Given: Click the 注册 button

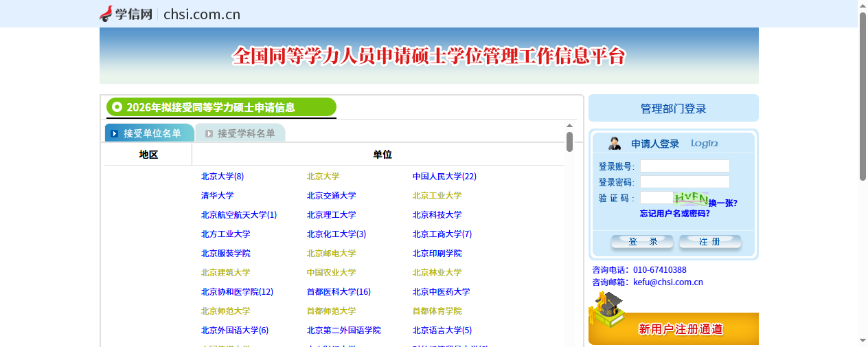Looking at the screenshot, I should coord(710,242).
